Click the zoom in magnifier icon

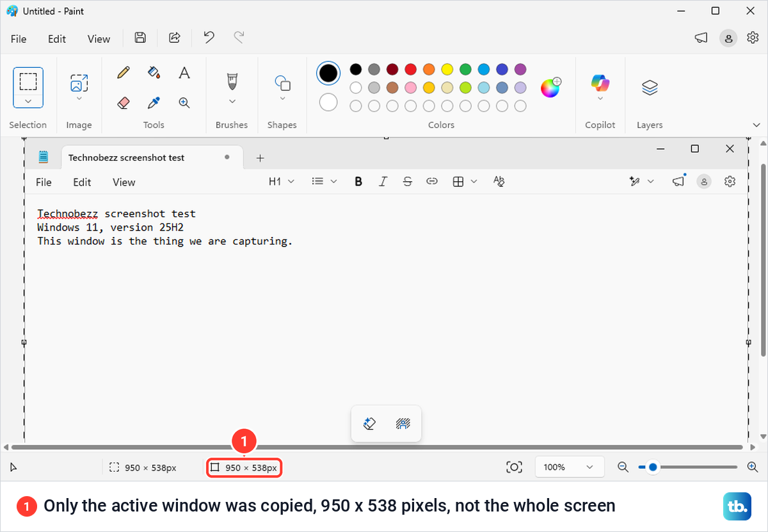[x=752, y=467]
